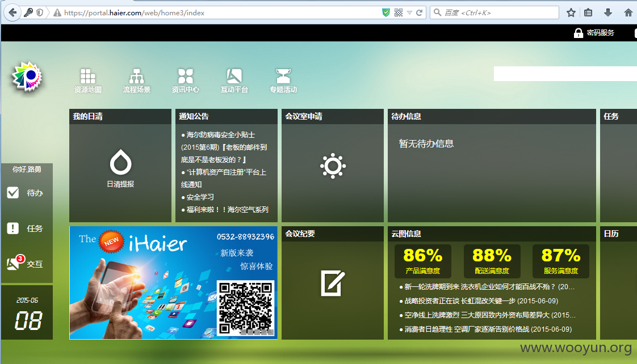This screenshot has width=637, height=364.
Task: Open 任务 tasks in left sidebar
Action: tap(25, 228)
